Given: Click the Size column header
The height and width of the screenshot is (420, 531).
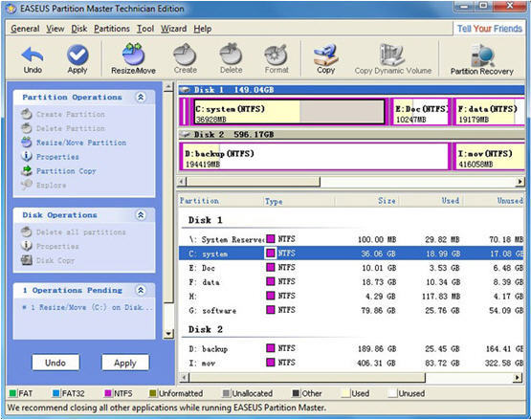Looking at the screenshot, I should [x=366, y=201].
